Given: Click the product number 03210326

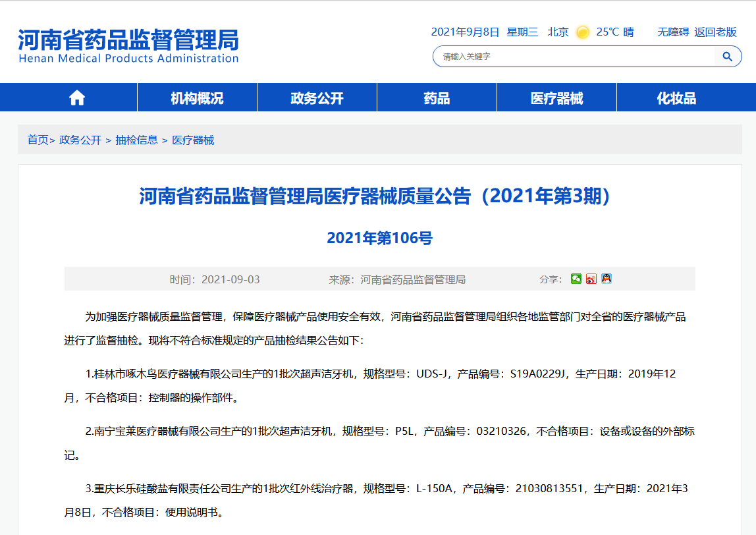Looking at the screenshot, I should tap(501, 432).
